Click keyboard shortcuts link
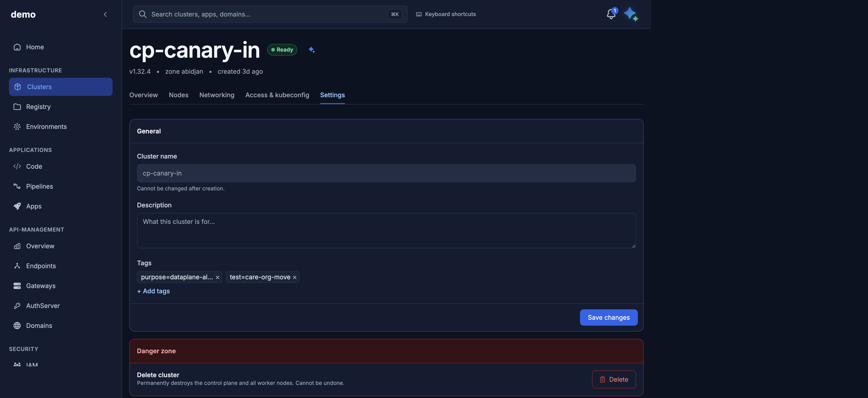This screenshot has width=868, height=398. tap(446, 14)
